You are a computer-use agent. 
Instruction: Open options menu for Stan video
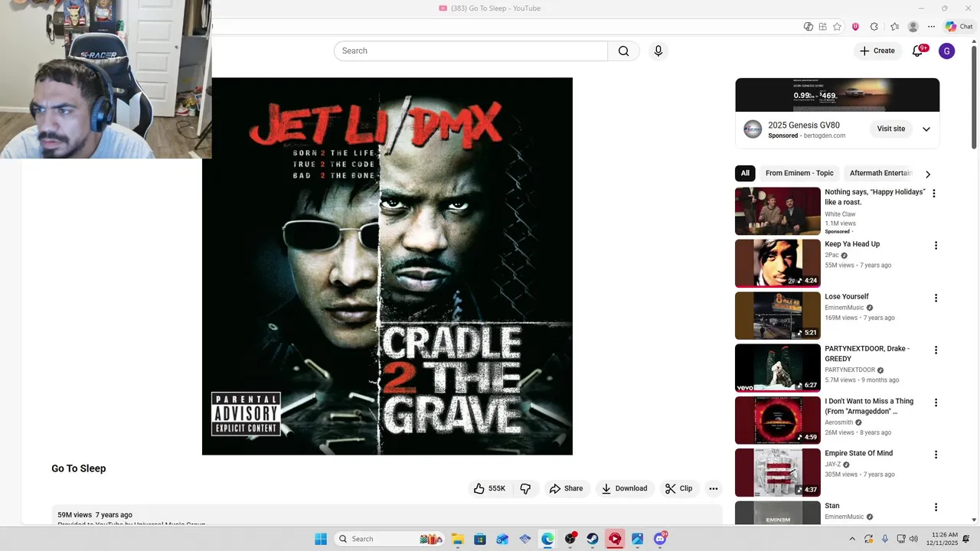tap(936, 507)
